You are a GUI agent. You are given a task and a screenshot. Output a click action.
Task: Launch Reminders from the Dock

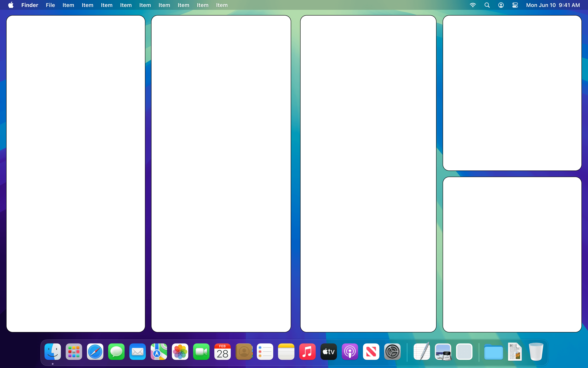[265, 351]
